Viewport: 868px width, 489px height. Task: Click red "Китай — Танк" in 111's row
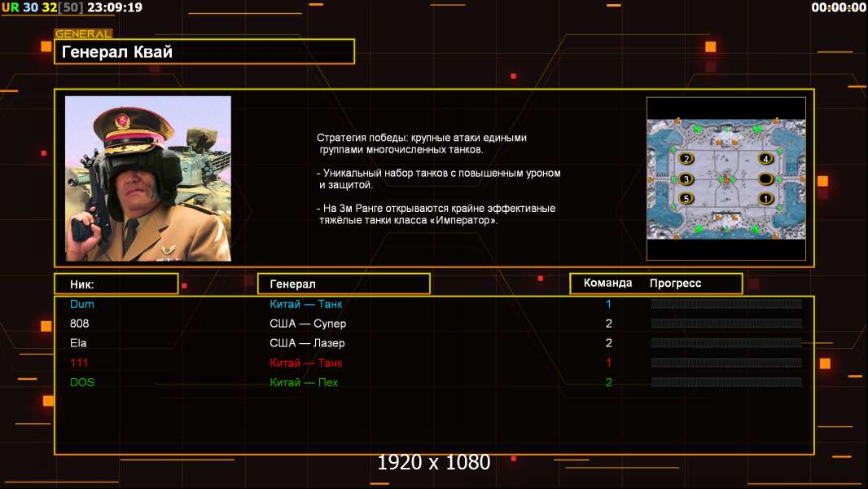pyautogui.click(x=305, y=363)
